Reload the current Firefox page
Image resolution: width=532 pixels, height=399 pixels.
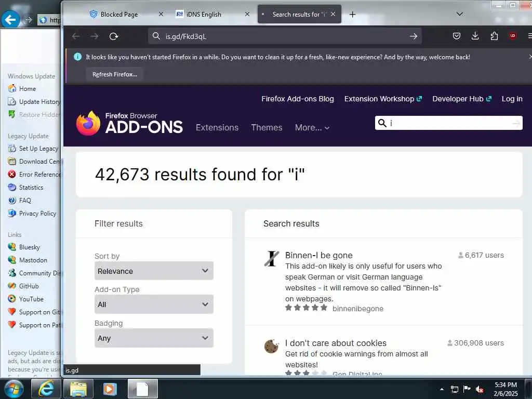tap(114, 36)
